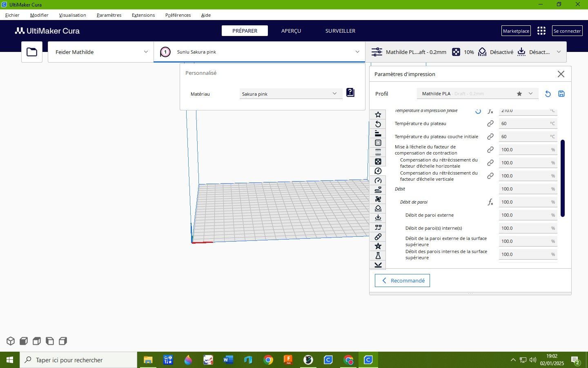588x368 pixels.
Task: Open the Dual Extrusion settings category
Action: tap(378, 227)
